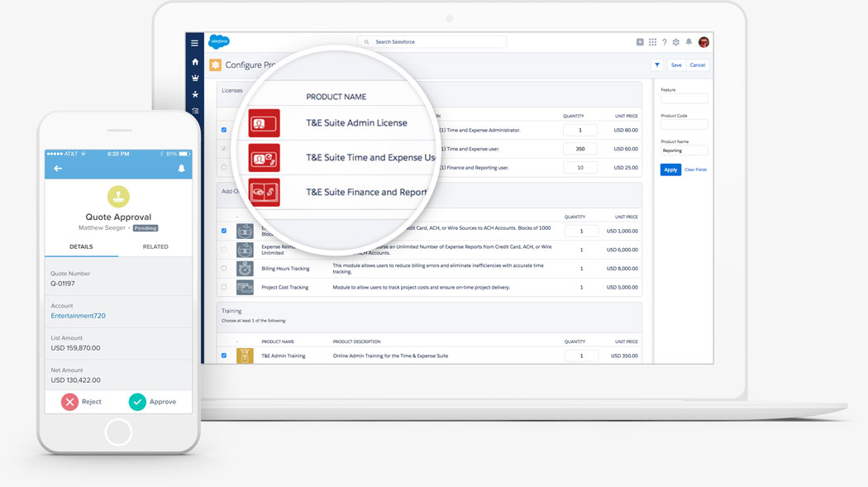The height and width of the screenshot is (487, 868).
Task: Click the Product Name field containing Reporting
Action: 684,150
